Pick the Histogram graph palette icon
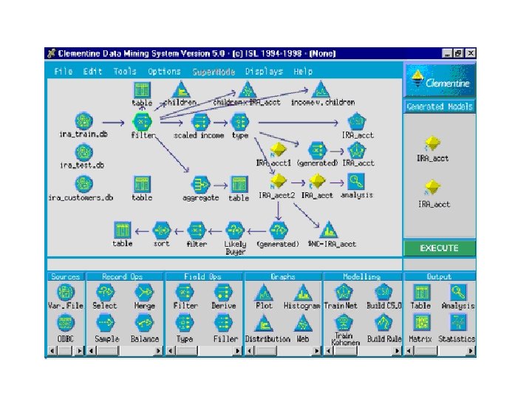The height and width of the screenshot is (399, 532). [303, 293]
